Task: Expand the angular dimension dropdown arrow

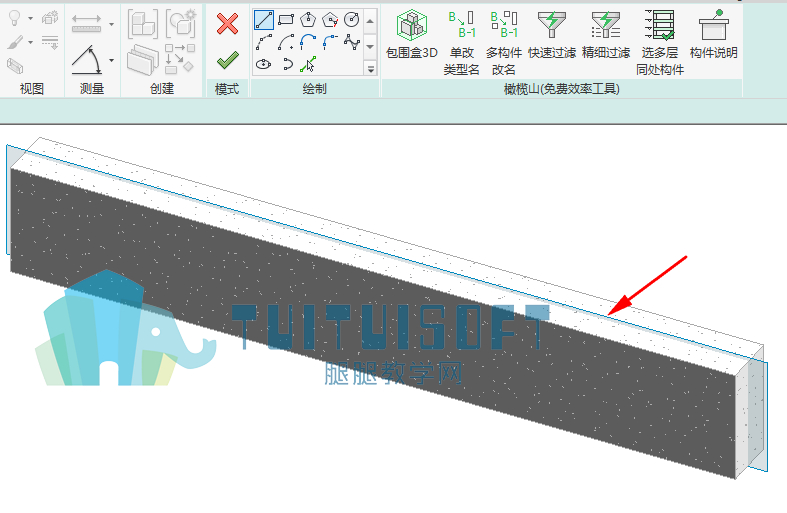Action: (x=111, y=60)
